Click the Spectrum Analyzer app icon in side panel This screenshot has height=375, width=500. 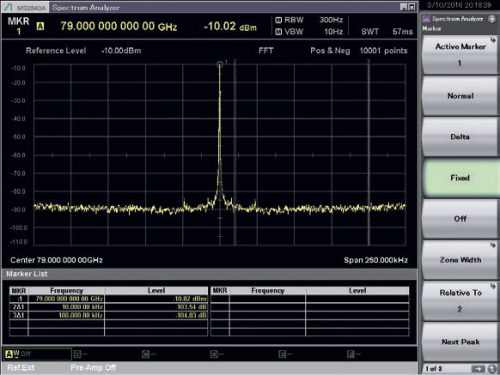click(426, 19)
